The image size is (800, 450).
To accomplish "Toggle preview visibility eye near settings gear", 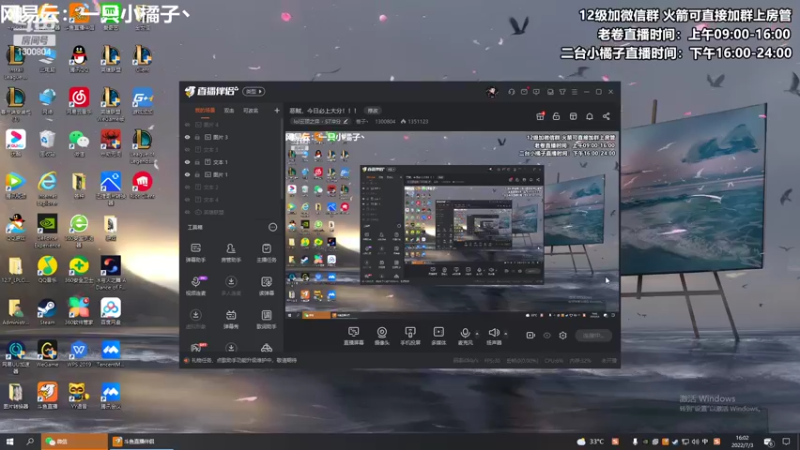I will point(547,335).
